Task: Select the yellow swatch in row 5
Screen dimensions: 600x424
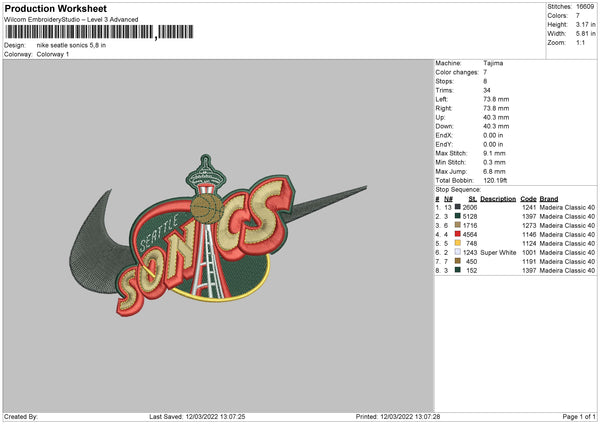Action: [x=457, y=243]
